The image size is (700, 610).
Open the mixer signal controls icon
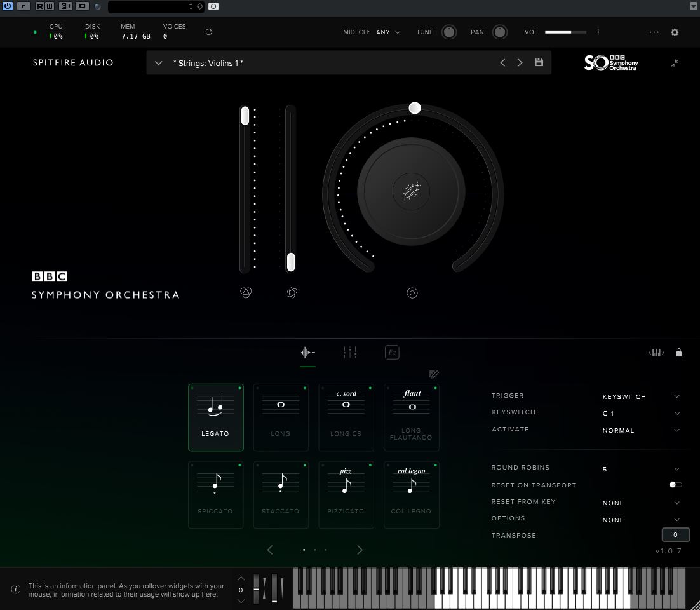350,352
